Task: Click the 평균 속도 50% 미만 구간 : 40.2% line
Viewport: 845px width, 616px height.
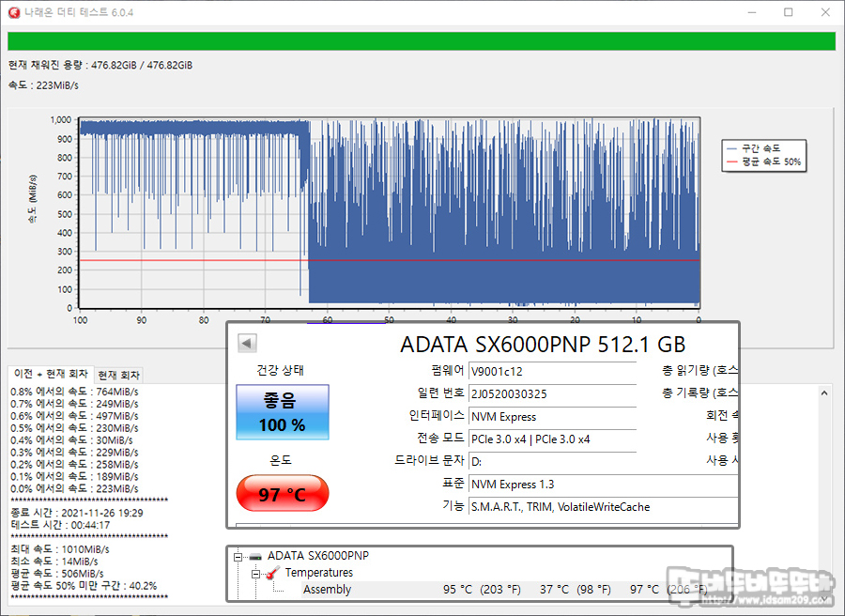Action: (x=84, y=586)
